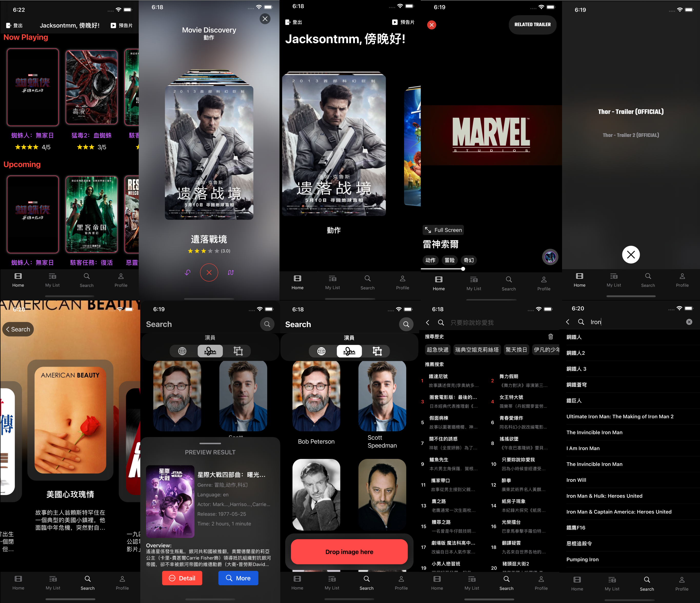
Task: Tap the purple shuffle icon under 遺落戰境
Action: [231, 272]
